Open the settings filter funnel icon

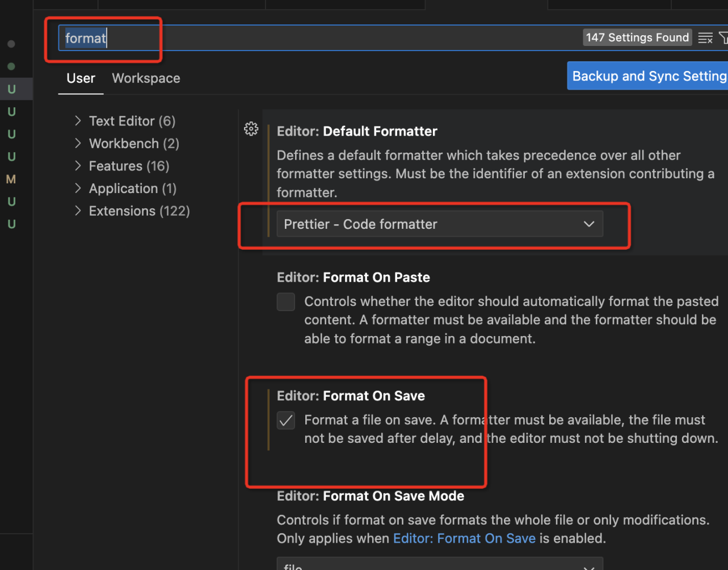pos(723,38)
